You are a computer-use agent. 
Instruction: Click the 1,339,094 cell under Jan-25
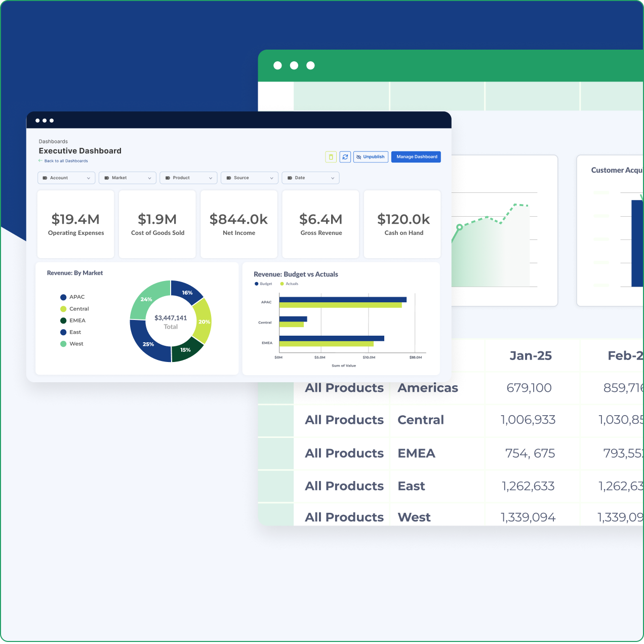[528, 517]
